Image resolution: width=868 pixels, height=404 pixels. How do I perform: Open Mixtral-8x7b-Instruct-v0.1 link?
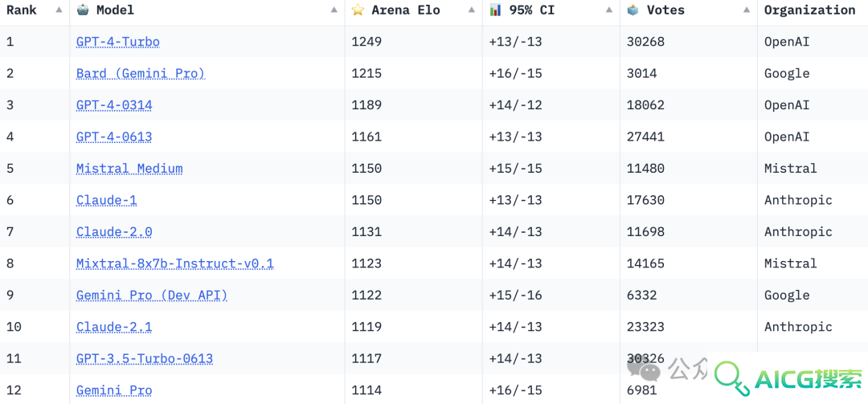pos(175,263)
